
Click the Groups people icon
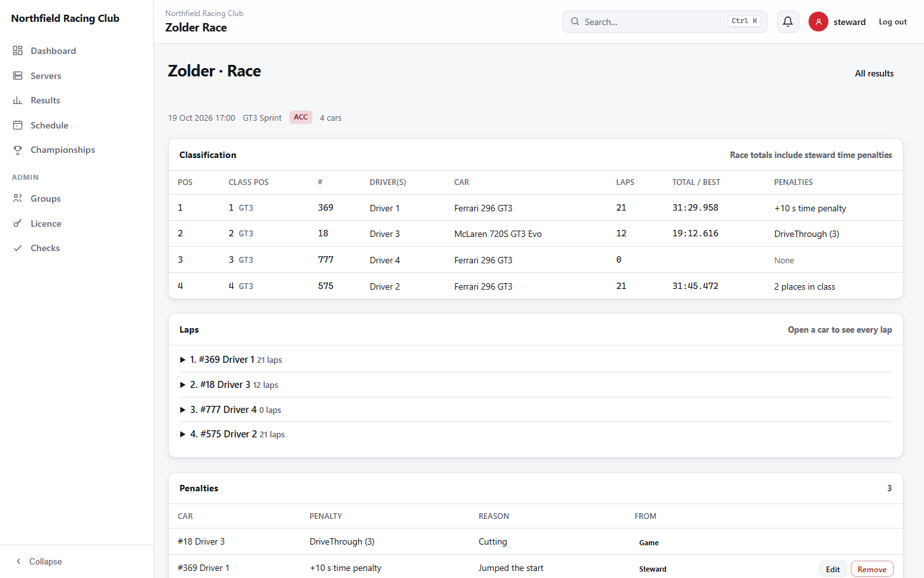pos(18,198)
